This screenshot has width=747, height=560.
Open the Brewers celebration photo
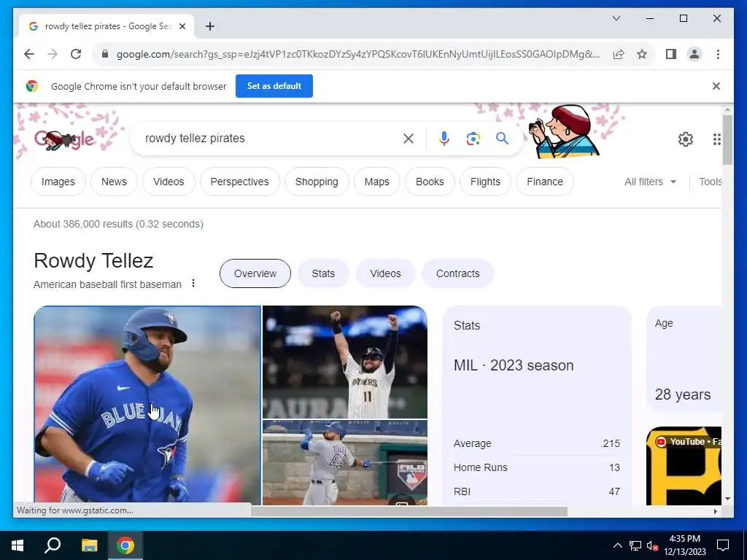click(345, 362)
